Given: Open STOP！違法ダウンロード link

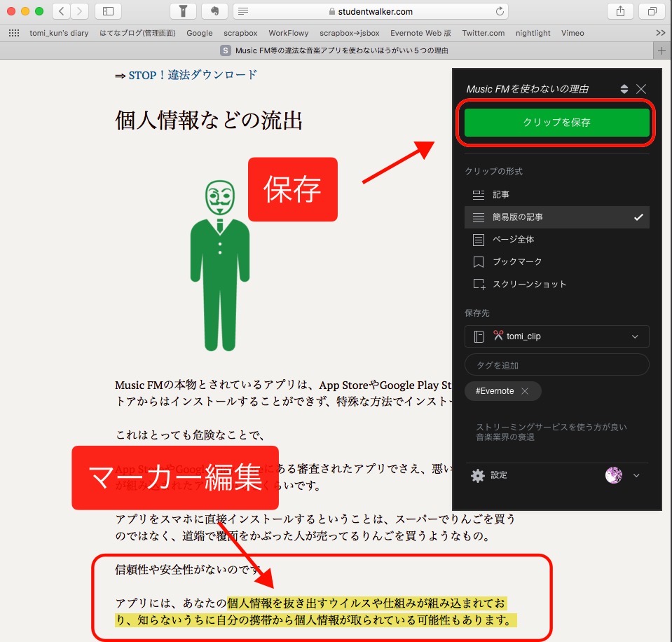Looking at the screenshot, I should [193, 76].
